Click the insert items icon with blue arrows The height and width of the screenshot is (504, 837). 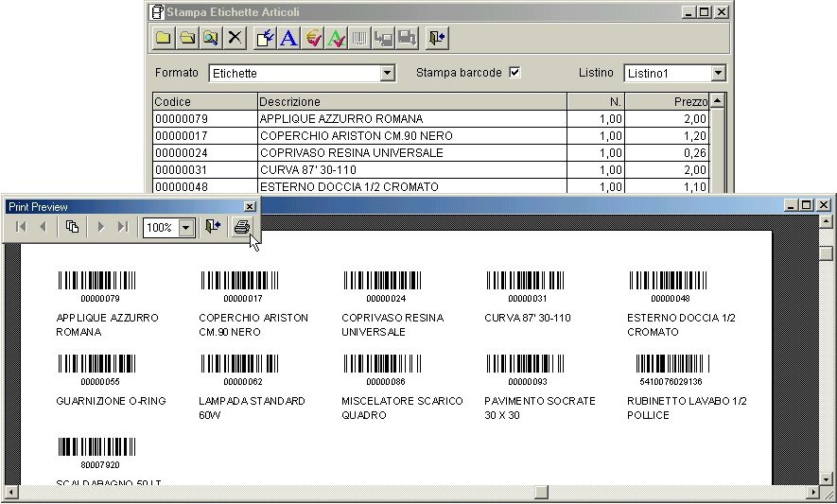tap(265, 38)
